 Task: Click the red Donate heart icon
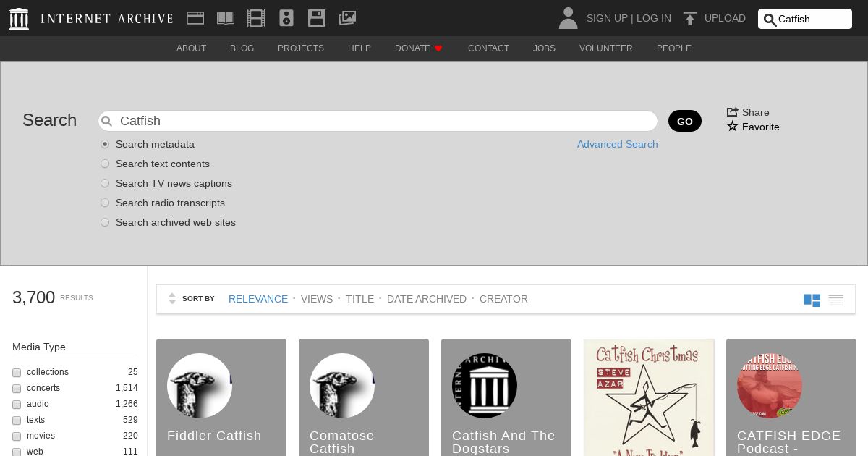tap(438, 48)
